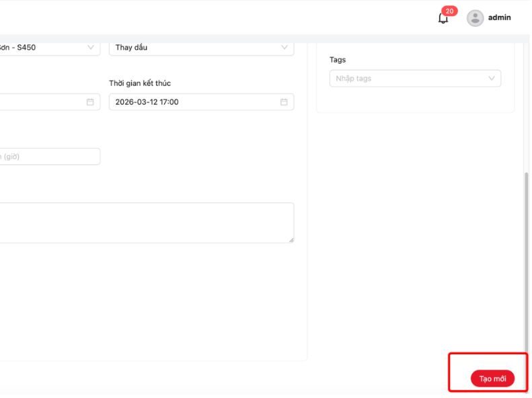Viewport: 532px width, 398px height.
Task: Expand the Tags dropdown arrow
Action: point(492,79)
